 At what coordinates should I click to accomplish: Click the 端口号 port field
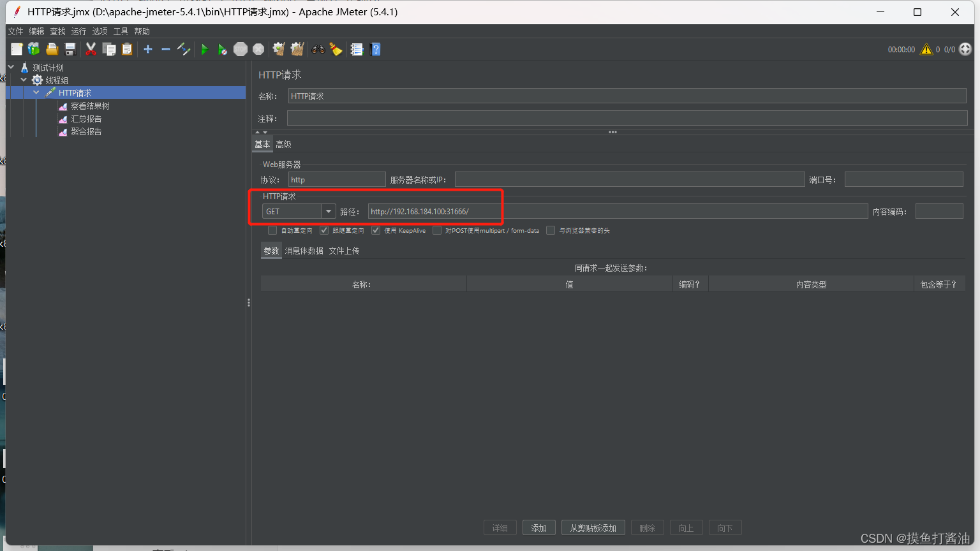point(904,179)
